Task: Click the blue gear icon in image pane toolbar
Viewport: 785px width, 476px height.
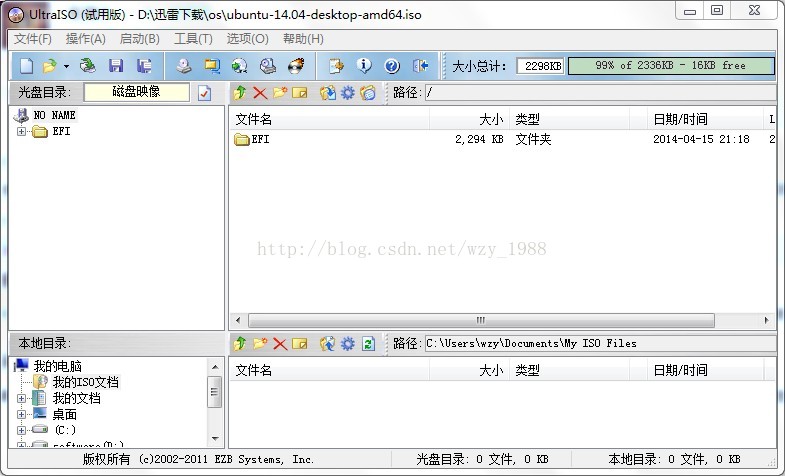Action: click(347, 93)
